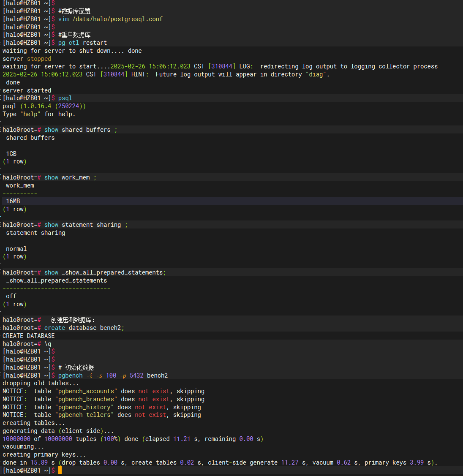Click the "server stopped" output line
This screenshot has width=463, height=476.
[x=27, y=59]
